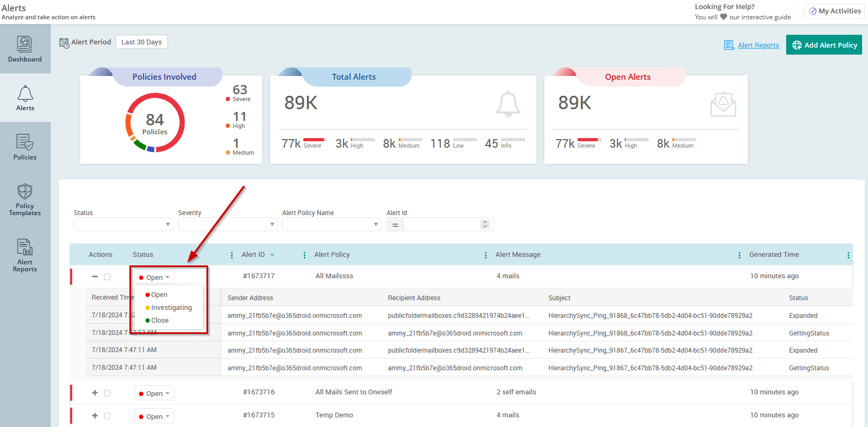
Task: Click the My Activities button
Action: coord(834,11)
